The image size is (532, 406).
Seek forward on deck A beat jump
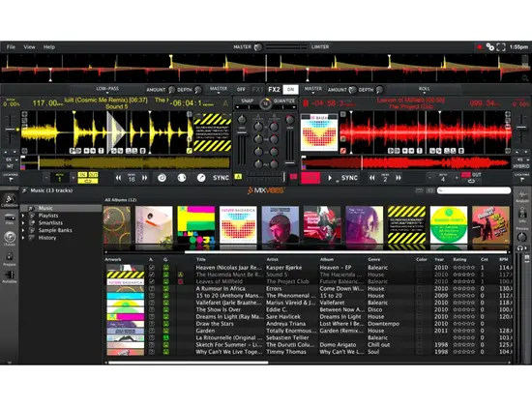(x=144, y=178)
